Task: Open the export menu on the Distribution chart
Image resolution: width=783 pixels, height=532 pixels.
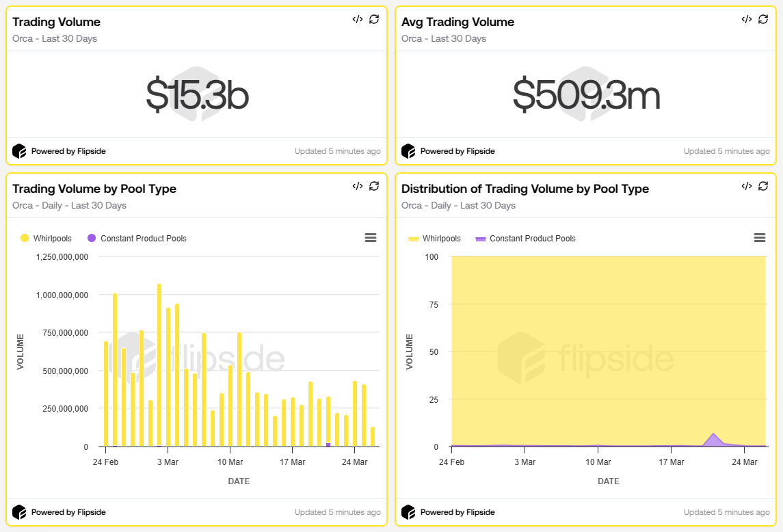Action: click(x=760, y=238)
